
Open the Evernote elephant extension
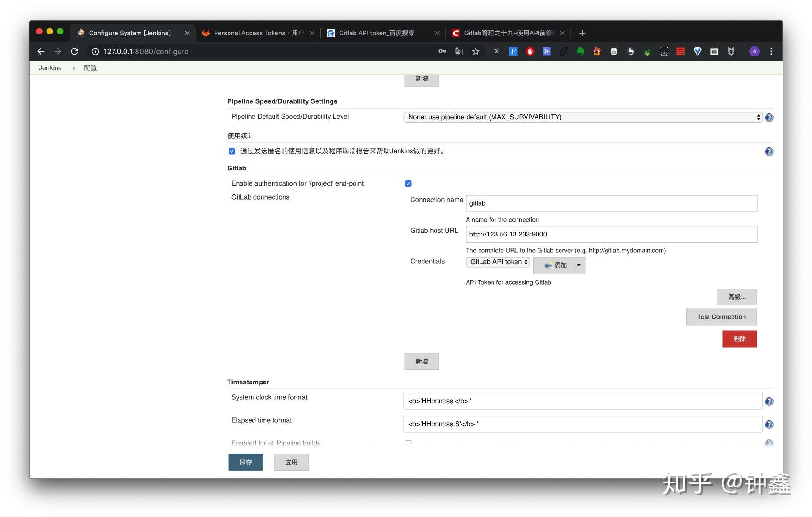(x=580, y=51)
